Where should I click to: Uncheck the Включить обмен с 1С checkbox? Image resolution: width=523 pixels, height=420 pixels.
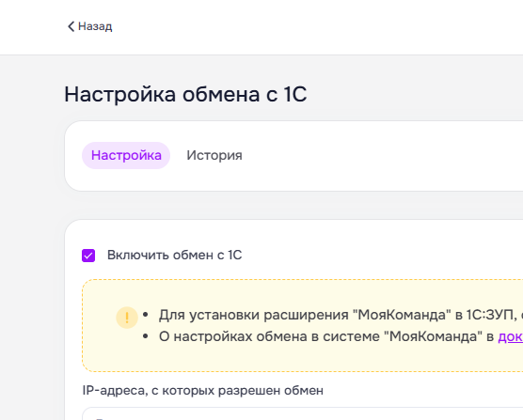pyautogui.click(x=88, y=256)
